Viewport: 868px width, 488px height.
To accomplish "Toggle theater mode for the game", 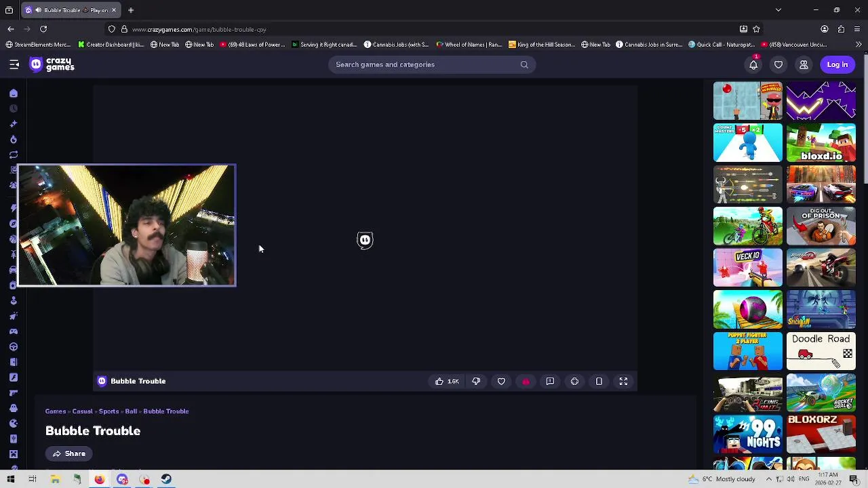I will point(599,382).
